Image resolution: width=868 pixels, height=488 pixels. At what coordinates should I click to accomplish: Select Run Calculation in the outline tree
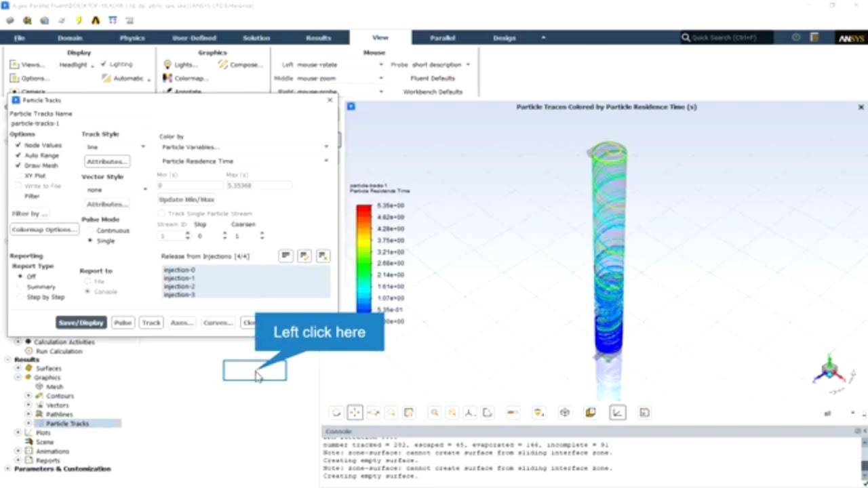coord(58,351)
